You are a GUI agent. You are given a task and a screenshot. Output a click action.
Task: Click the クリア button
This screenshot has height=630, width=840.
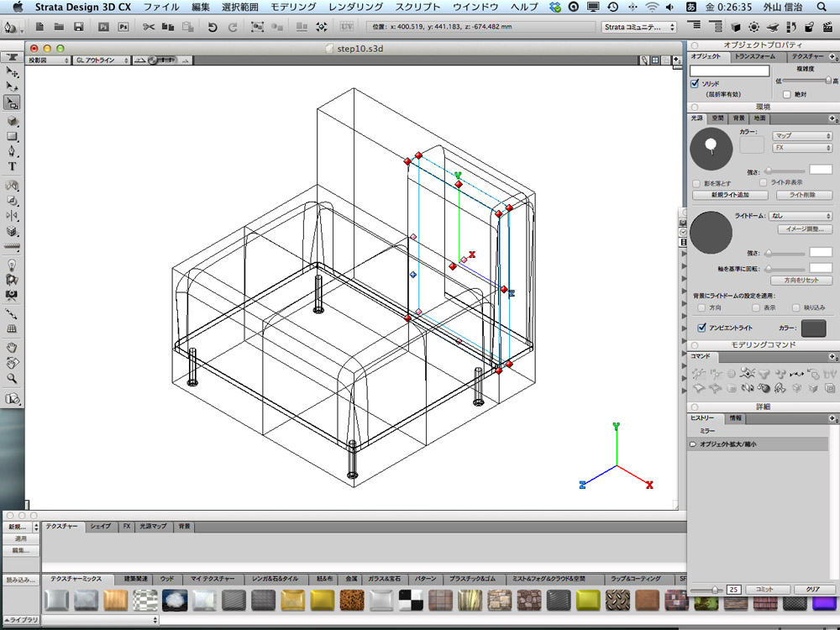pos(812,590)
